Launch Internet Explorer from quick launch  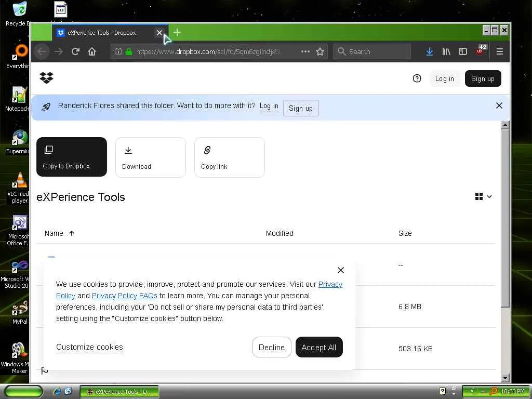click(57, 392)
